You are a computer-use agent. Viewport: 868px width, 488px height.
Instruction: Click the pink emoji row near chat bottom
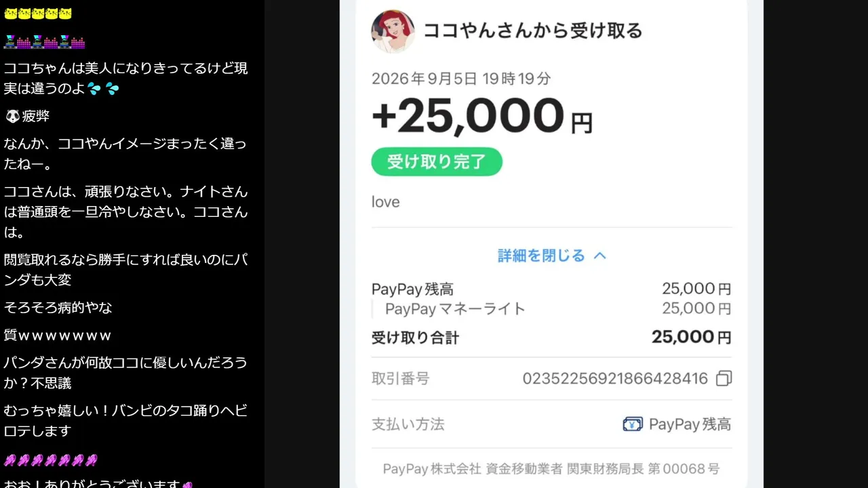(51, 460)
